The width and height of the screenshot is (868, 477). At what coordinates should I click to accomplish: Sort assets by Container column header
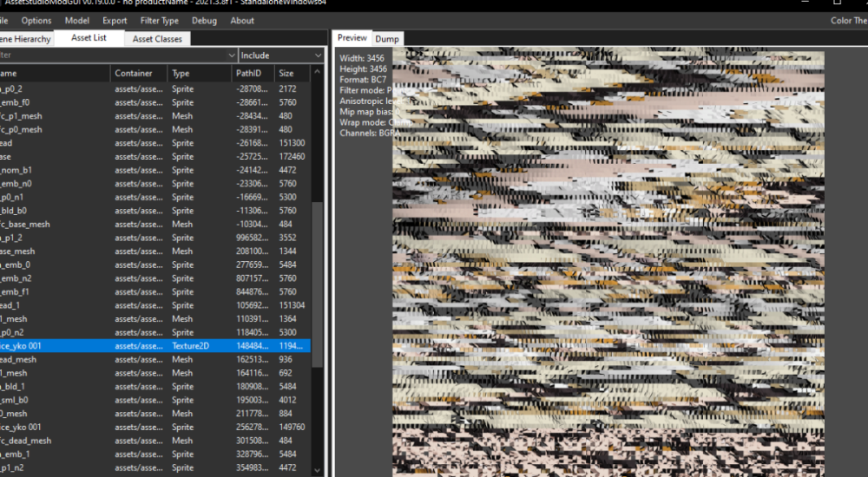139,73
